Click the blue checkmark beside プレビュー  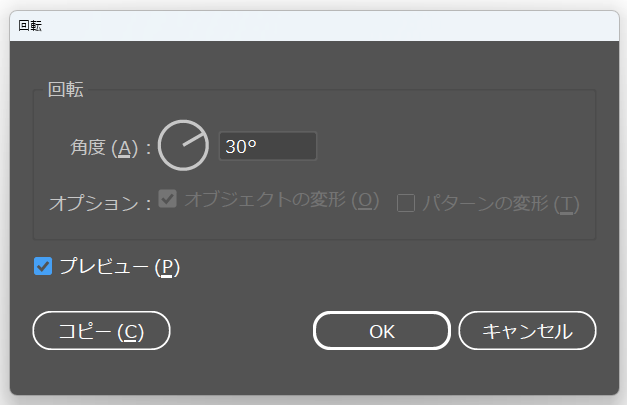[x=43, y=266]
